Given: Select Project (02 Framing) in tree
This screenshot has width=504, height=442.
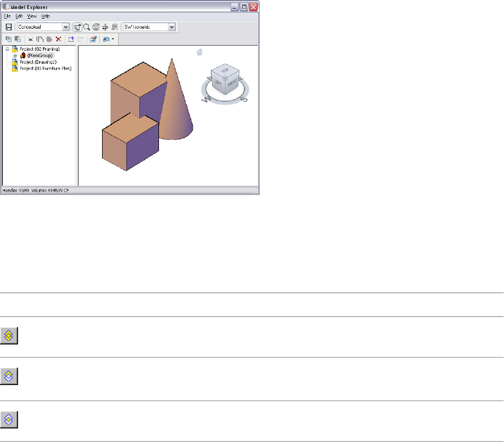Looking at the screenshot, I should tap(40, 49).
